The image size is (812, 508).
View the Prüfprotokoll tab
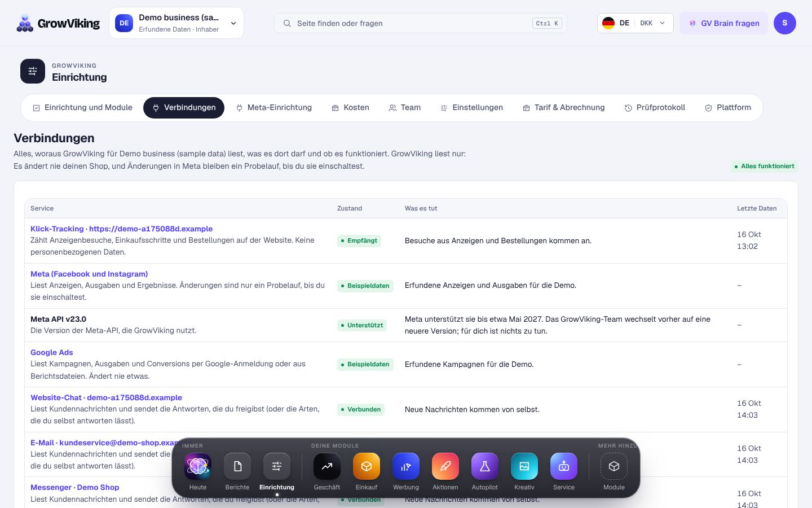(x=655, y=108)
